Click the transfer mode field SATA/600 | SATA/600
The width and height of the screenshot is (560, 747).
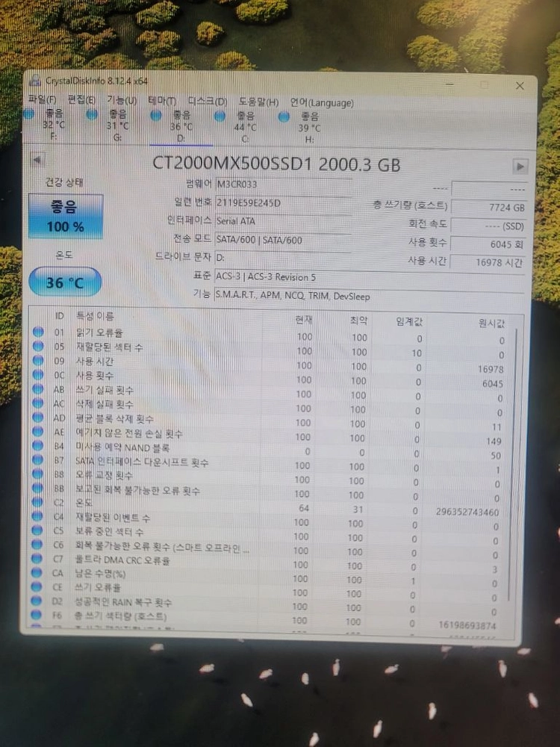283,240
